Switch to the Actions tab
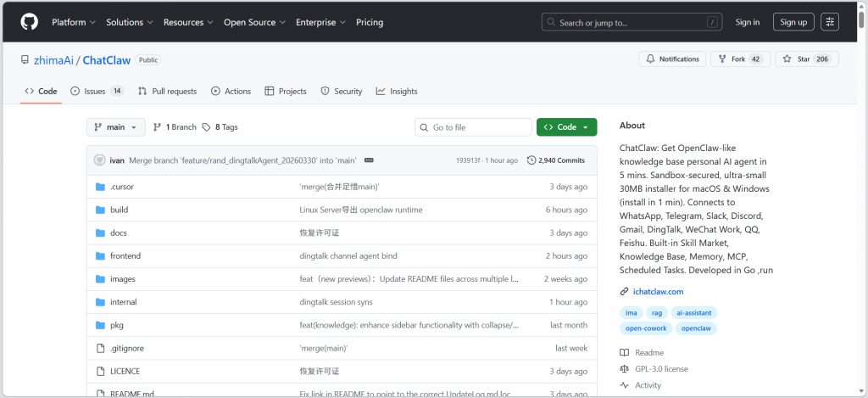868x398 pixels. pyautogui.click(x=231, y=91)
